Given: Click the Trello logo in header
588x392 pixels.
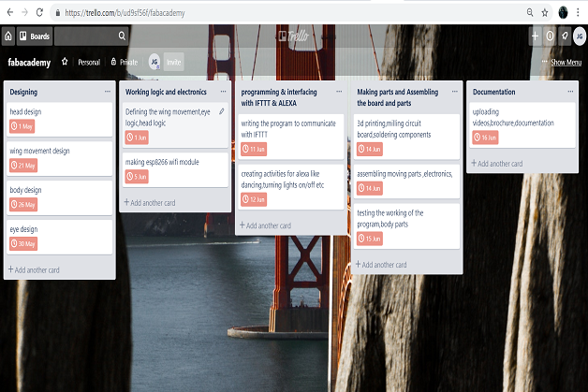Looking at the screenshot, I should (x=294, y=36).
